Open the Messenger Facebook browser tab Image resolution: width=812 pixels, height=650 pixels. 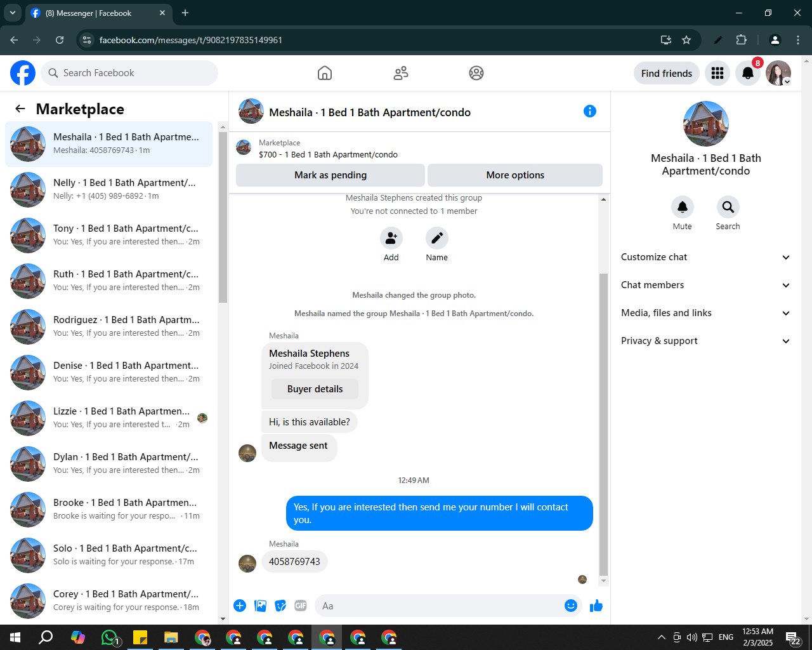98,13
